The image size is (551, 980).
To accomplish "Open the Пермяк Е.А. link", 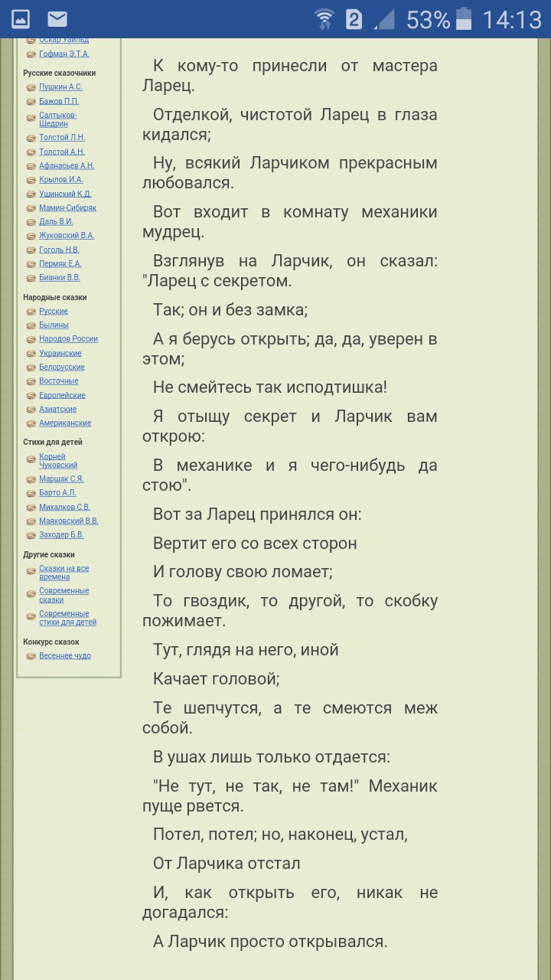I will point(60,263).
